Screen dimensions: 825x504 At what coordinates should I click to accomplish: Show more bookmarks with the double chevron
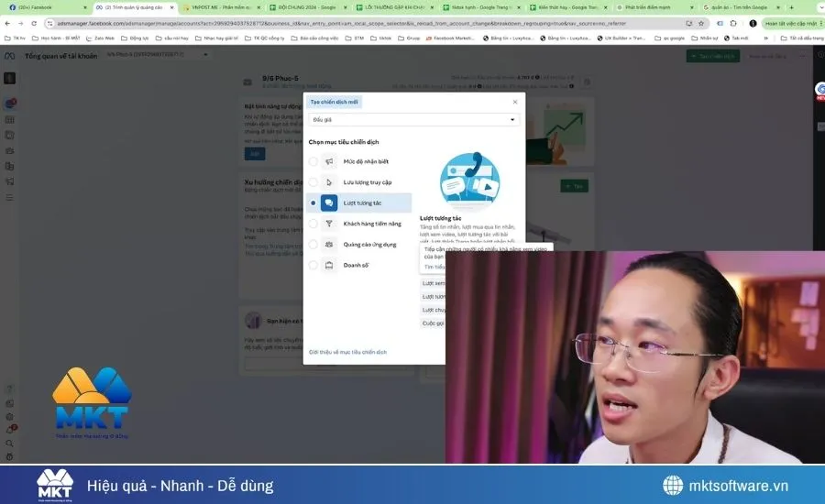coord(765,38)
